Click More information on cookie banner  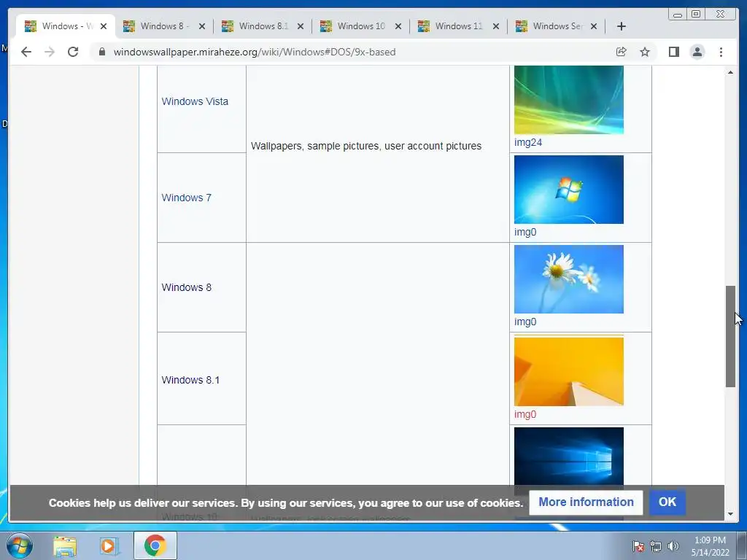[x=586, y=502]
